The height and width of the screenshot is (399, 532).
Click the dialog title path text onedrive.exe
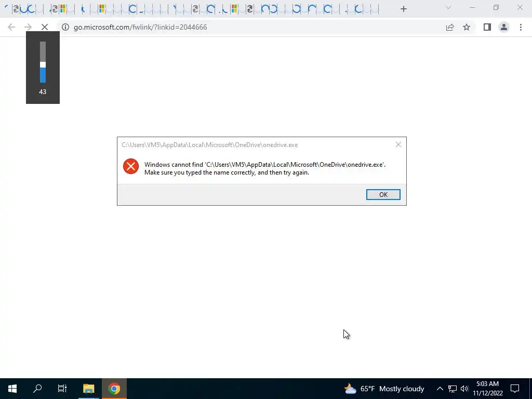pyautogui.click(x=210, y=145)
